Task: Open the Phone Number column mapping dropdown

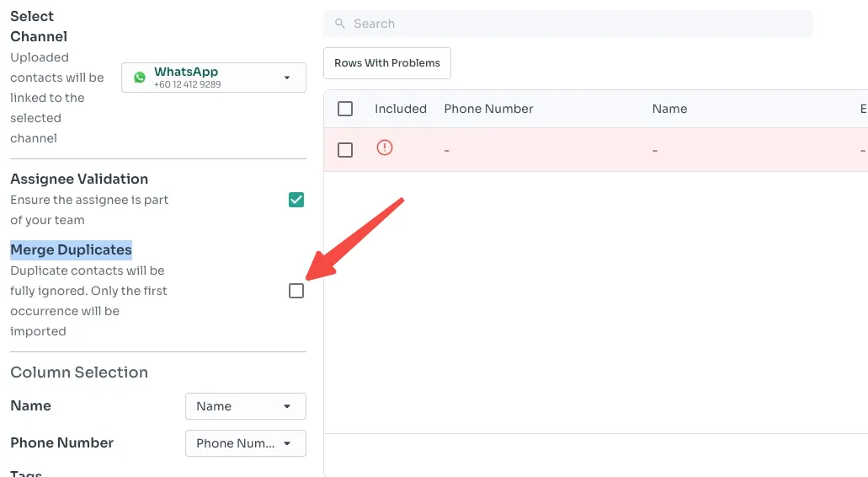Action: [245, 443]
